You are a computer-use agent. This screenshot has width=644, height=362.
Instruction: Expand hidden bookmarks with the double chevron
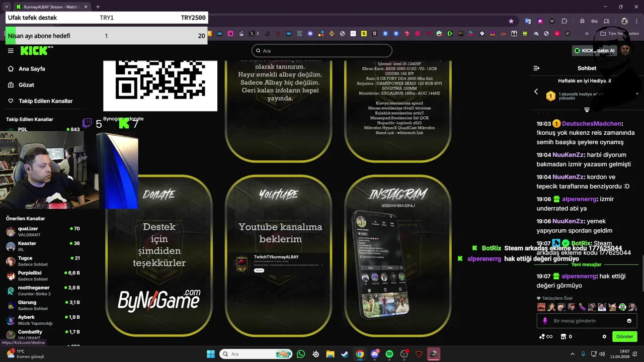point(587,34)
